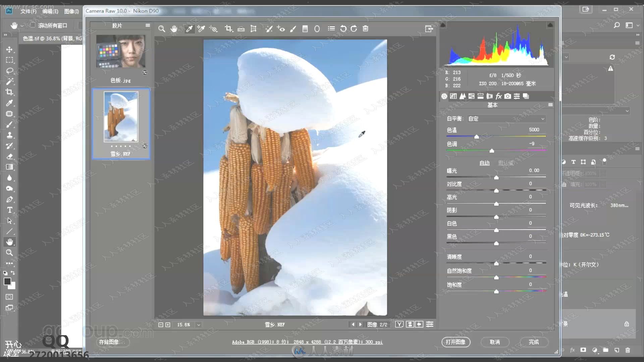Screen dimensions: 644x362
Task: Select the Targeted Adjustment tool
Action: point(213,29)
